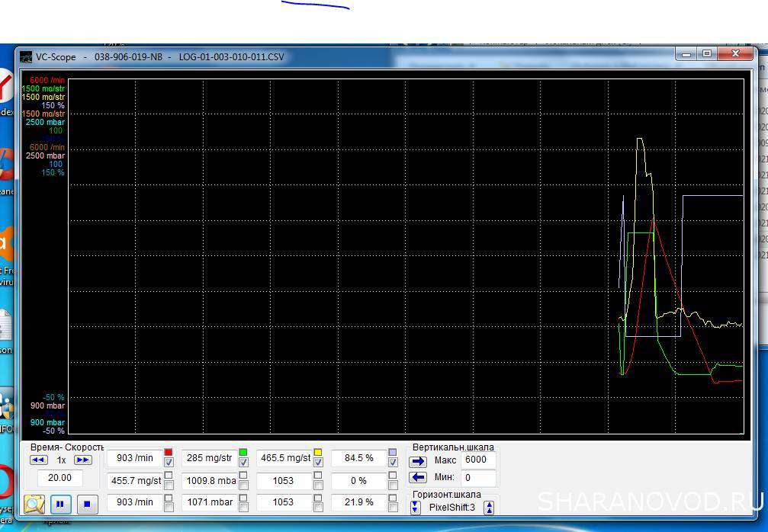Stop the log playback

pos(87,504)
